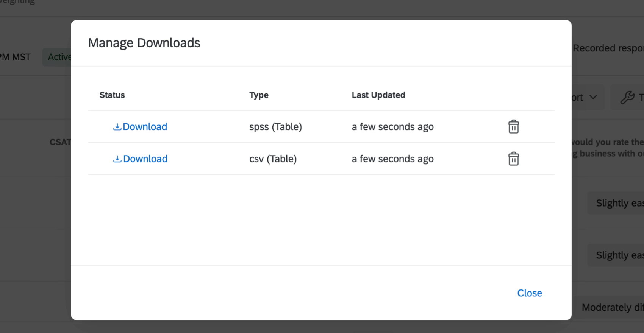Click the Recorded responses label

pos(608,48)
